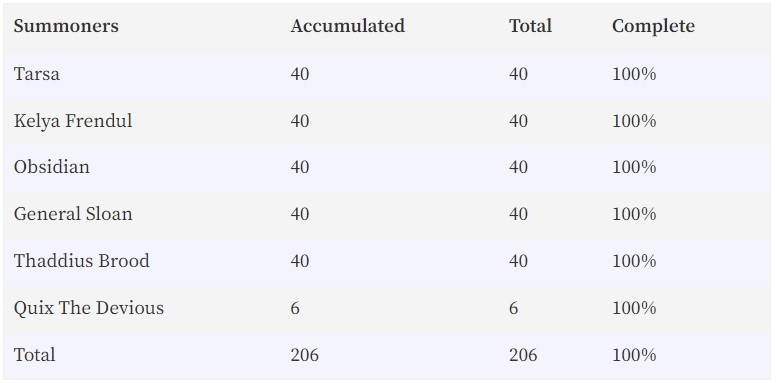Click the 206 accumulated grand total

[x=304, y=355]
